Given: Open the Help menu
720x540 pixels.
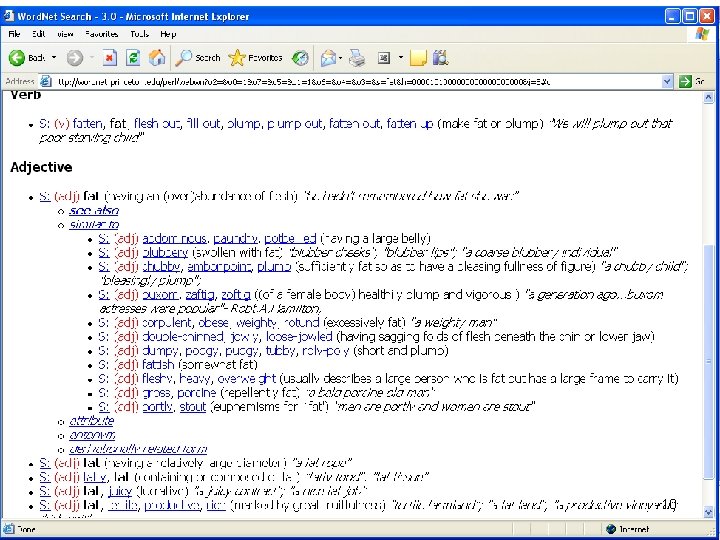Looking at the screenshot, I should click(x=168, y=34).
